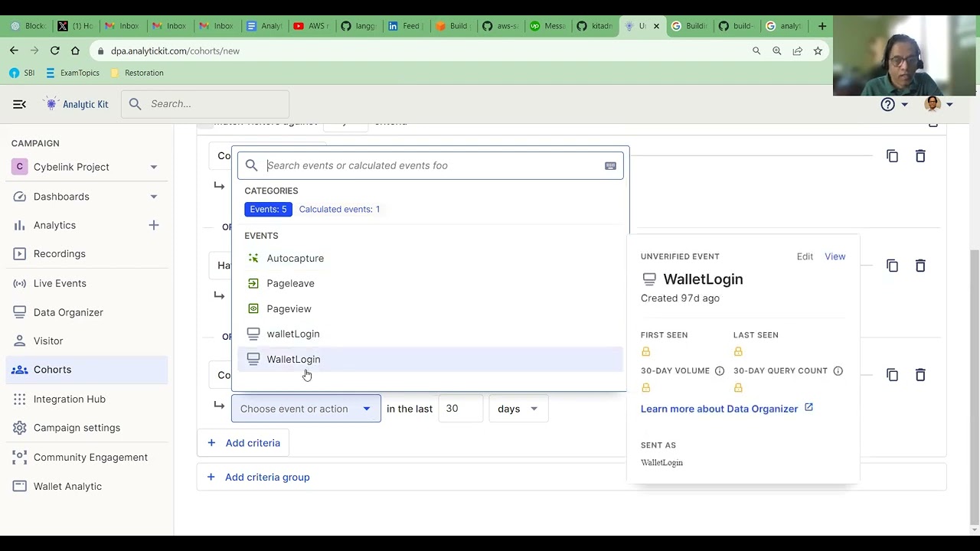Open Data Organizer in the sidebar
Viewport: 980px width, 551px height.
(87, 312)
